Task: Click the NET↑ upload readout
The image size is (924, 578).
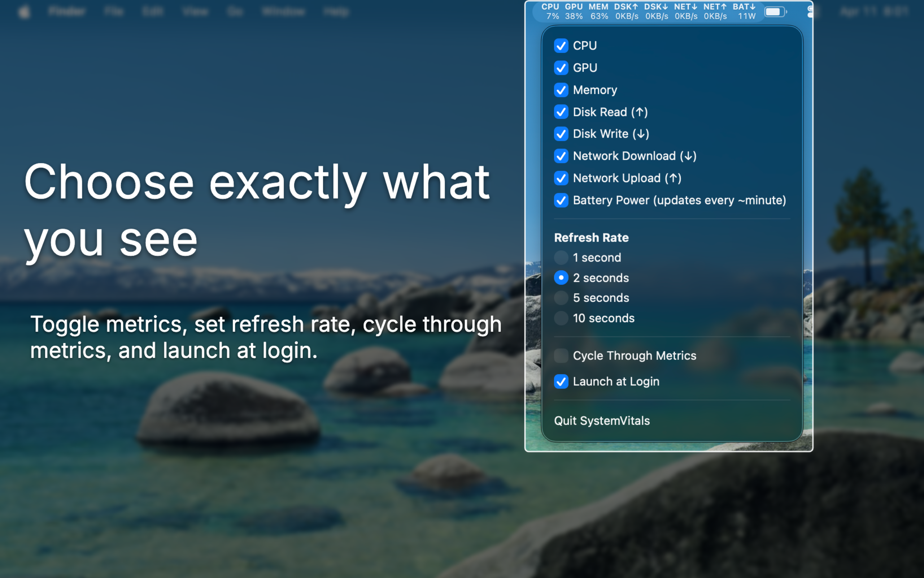Action: pyautogui.click(x=715, y=12)
